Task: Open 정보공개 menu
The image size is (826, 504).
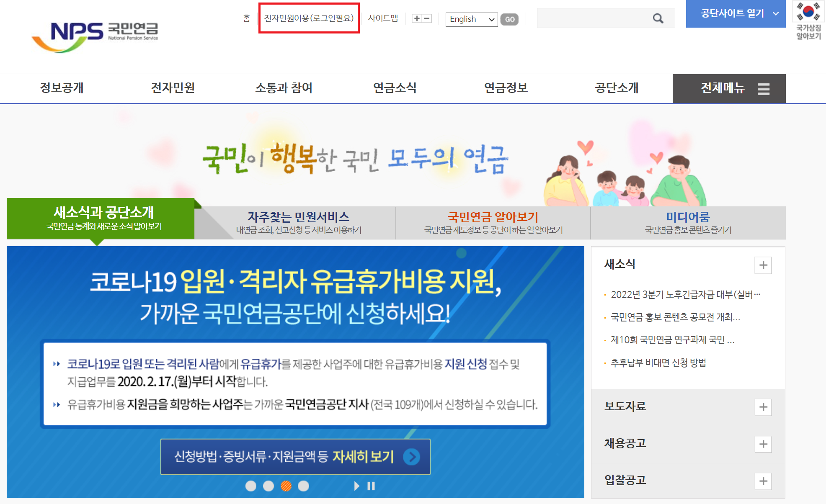Action: tap(62, 88)
